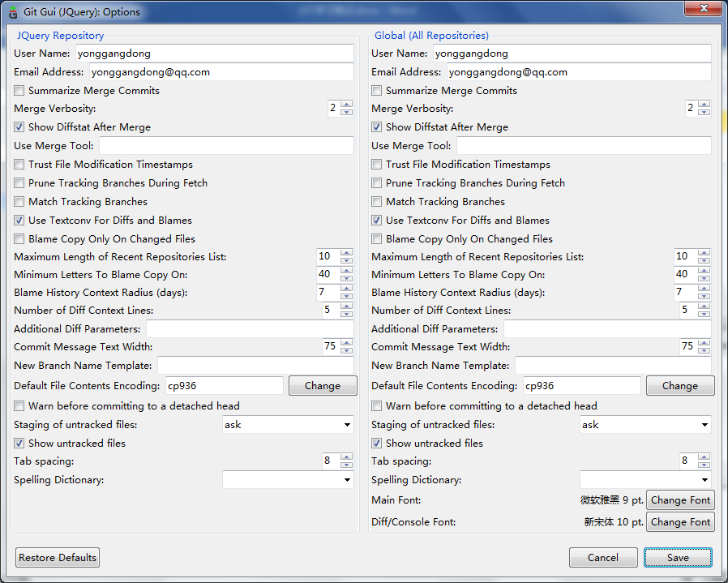
Task: Edit User Name field in Global section
Action: click(x=572, y=54)
